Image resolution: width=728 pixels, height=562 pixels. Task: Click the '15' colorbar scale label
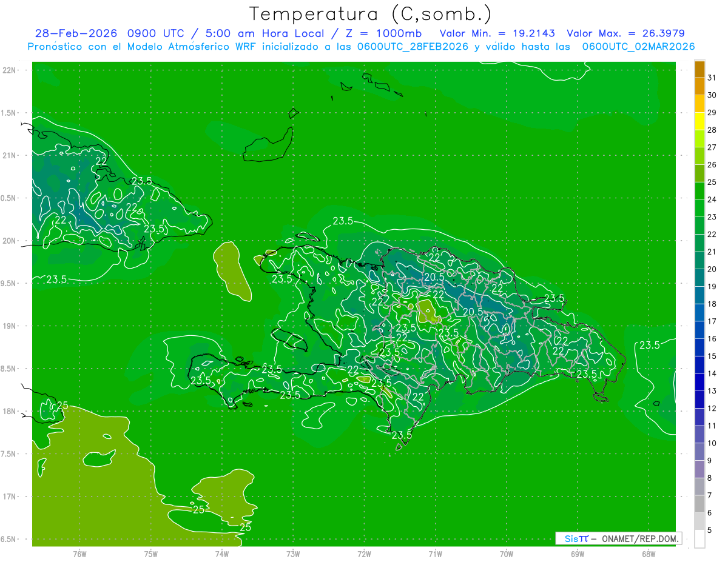pos(712,356)
